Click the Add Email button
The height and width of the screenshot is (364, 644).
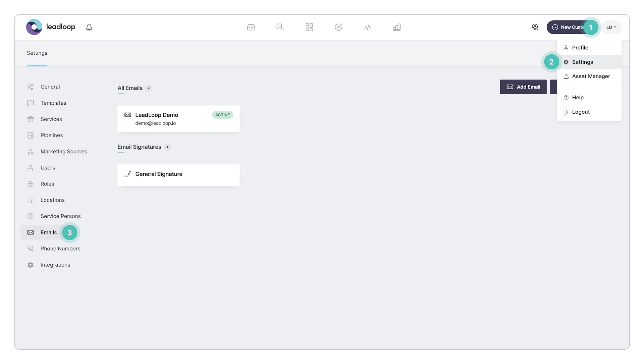click(x=523, y=87)
